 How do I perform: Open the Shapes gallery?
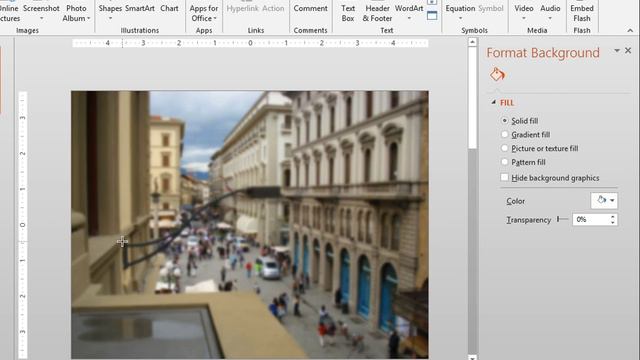click(x=110, y=13)
